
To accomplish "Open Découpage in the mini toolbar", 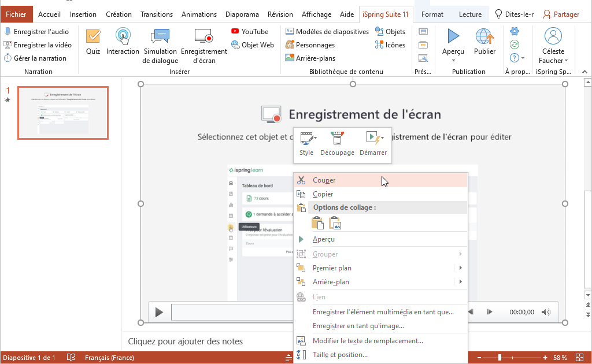I will coord(337,143).
